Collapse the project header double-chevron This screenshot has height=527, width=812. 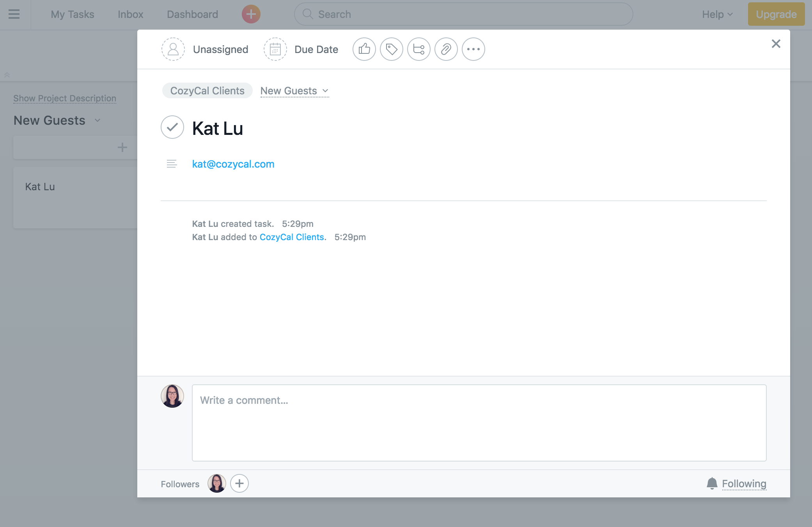tap(7, 74)
